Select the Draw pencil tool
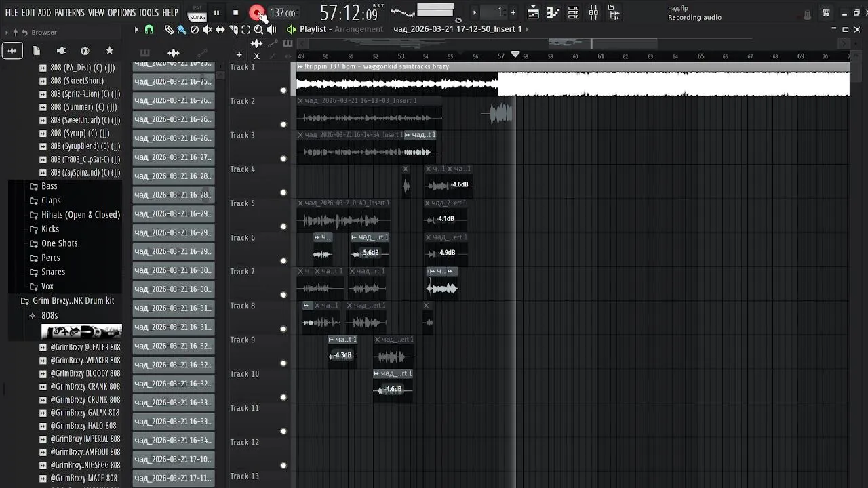 pyautogui.click(x=169, y=30)
